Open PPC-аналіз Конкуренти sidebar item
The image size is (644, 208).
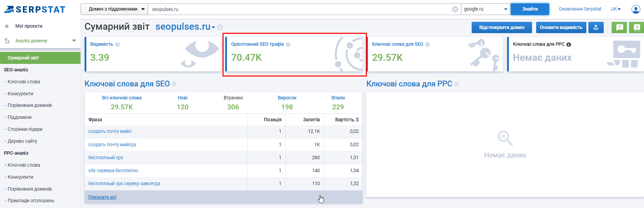(20, 177)
